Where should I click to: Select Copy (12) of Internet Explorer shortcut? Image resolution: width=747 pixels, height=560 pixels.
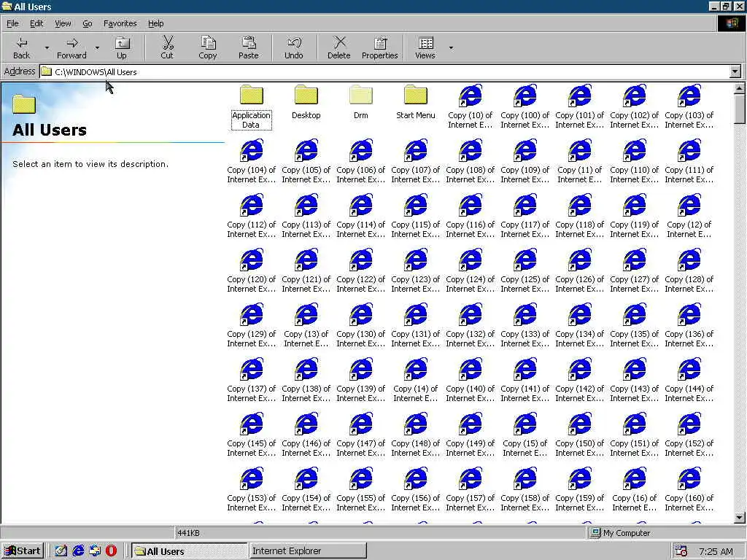[689, 217]
